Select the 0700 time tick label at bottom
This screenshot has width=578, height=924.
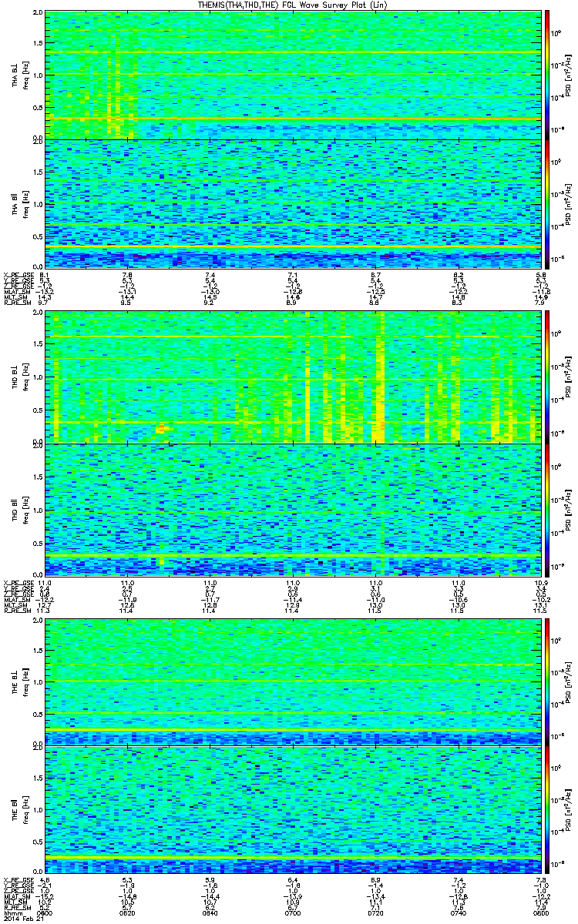(293, 913)
